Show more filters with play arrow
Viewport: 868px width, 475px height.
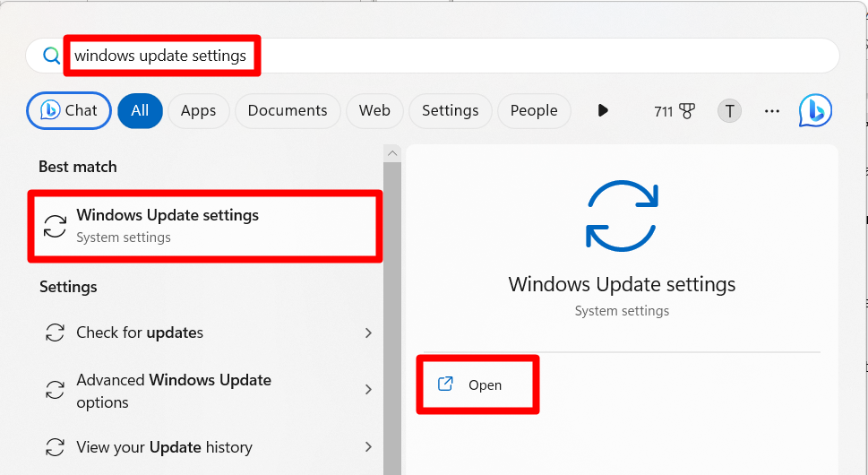[603, 111]
